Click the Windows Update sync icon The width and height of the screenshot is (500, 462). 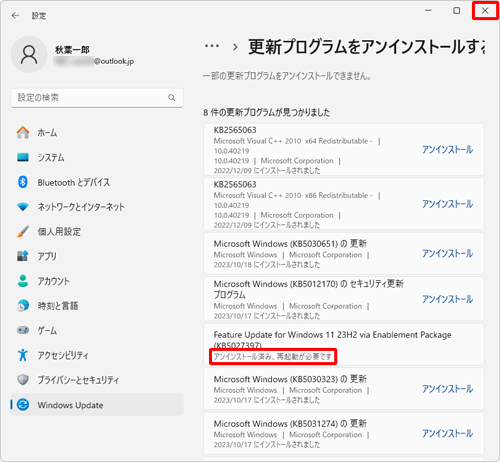23,405
